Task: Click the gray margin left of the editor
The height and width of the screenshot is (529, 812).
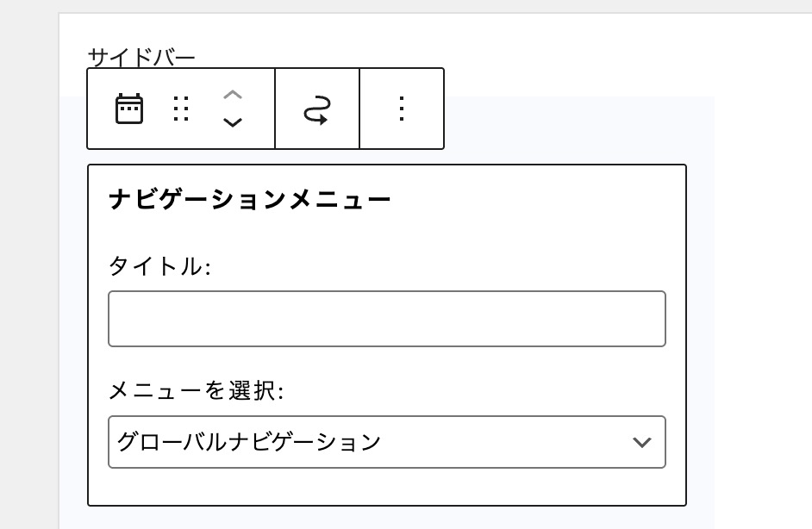Action: coord(29,269)
